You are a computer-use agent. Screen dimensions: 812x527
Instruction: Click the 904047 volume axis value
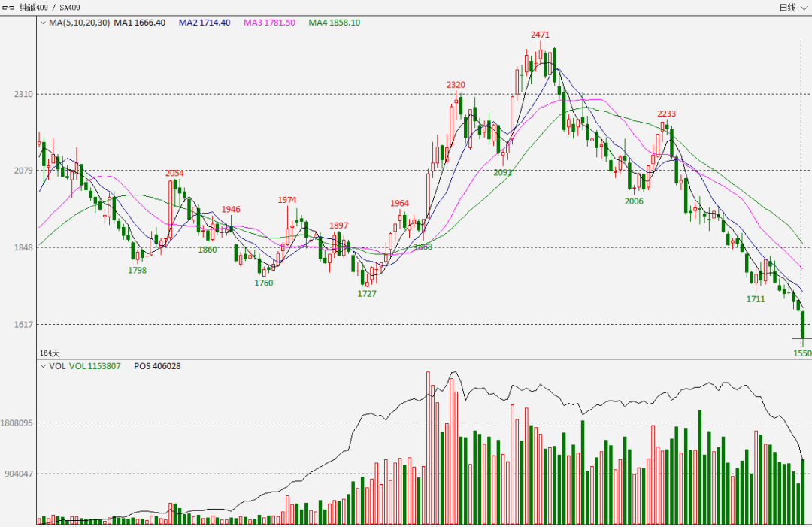pyautogui.click(x=19, y=474)
